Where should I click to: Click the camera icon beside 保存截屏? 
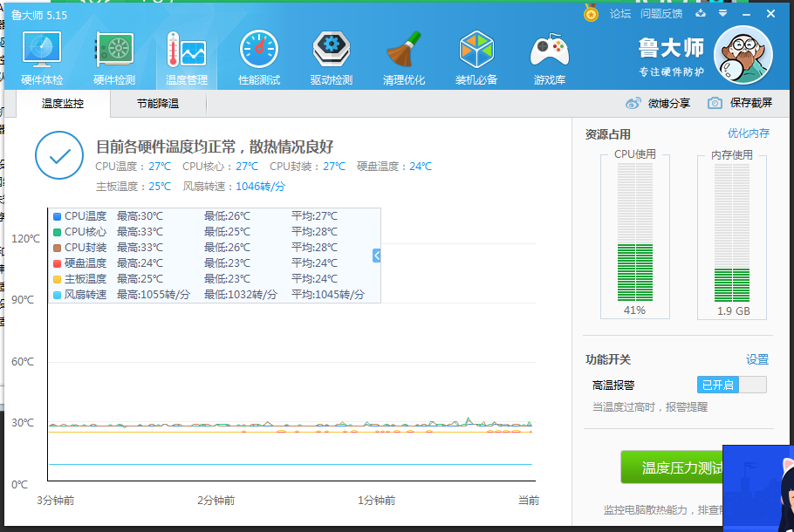click(715, 103)
